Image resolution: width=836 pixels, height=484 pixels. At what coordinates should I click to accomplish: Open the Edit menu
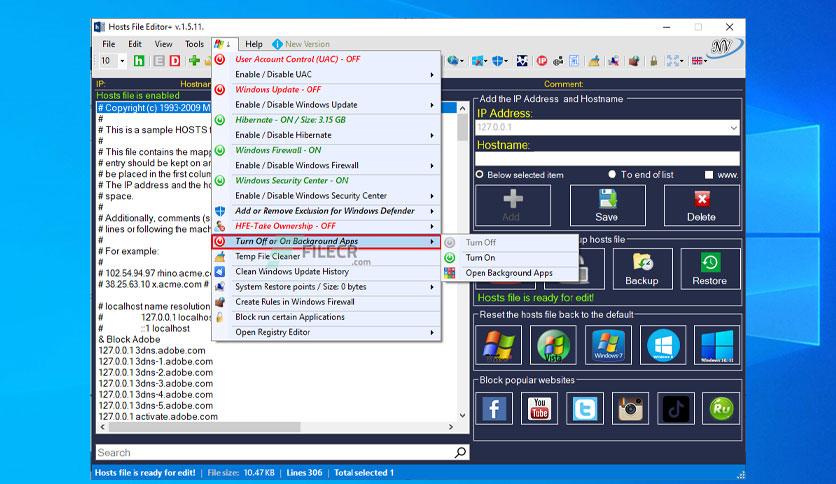pyautogui.click(x=135, y=44)
